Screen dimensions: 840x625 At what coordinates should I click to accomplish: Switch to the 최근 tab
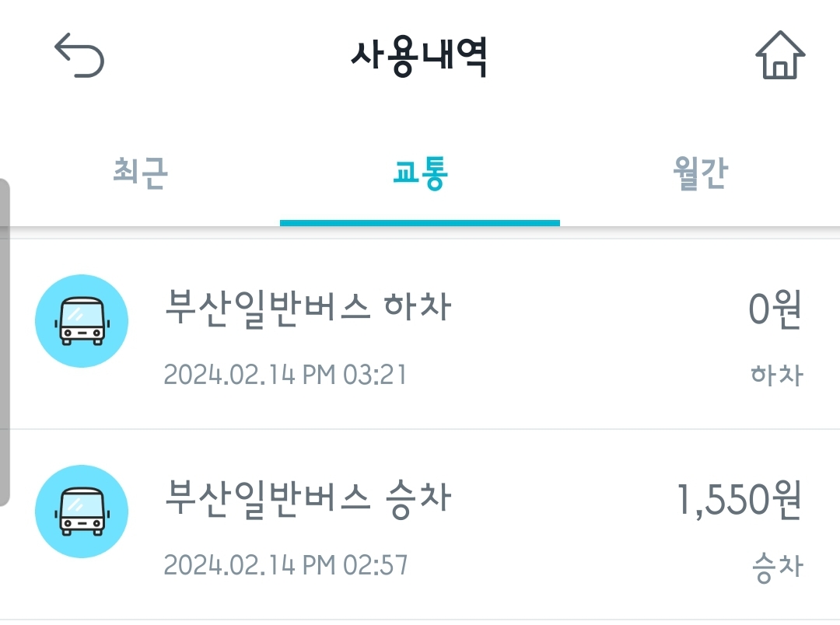[140, 173]
